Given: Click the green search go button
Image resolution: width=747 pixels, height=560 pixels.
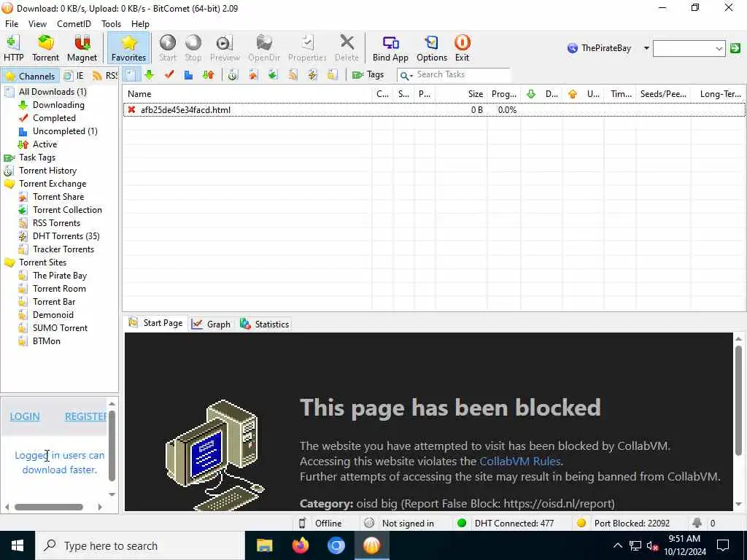Looking at the screenshot, I should [x=735, y=48].
